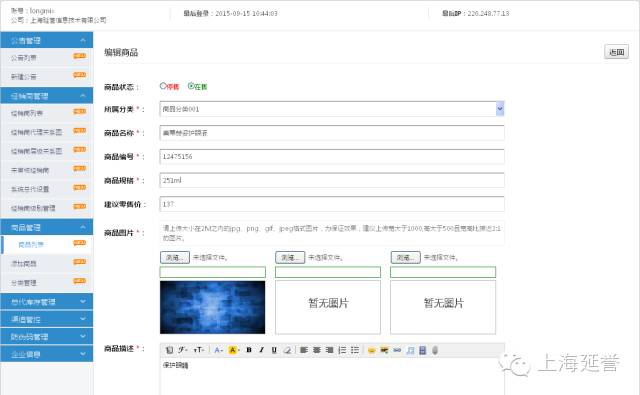
Task: Click inside the 商品描述 editor text area
Action: click(x=332, y=377)
